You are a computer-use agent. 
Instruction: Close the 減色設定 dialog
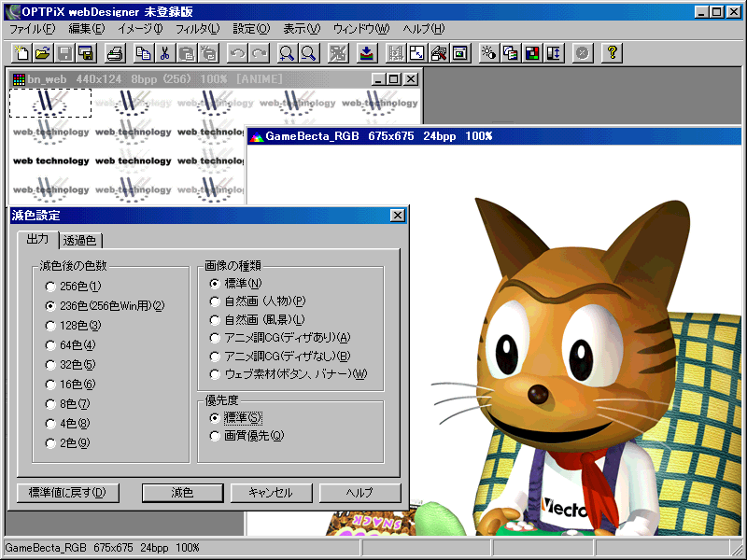pyautogui.click(x=398, y=216)
